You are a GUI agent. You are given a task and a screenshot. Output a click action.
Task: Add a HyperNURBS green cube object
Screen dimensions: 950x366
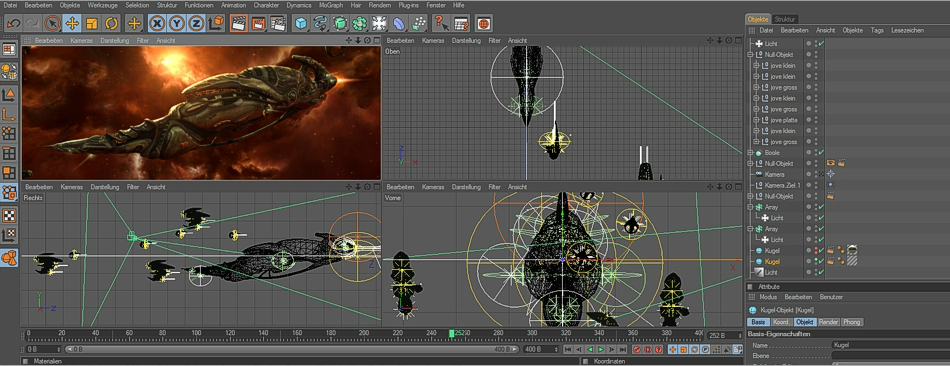click(x=340, y=24)
